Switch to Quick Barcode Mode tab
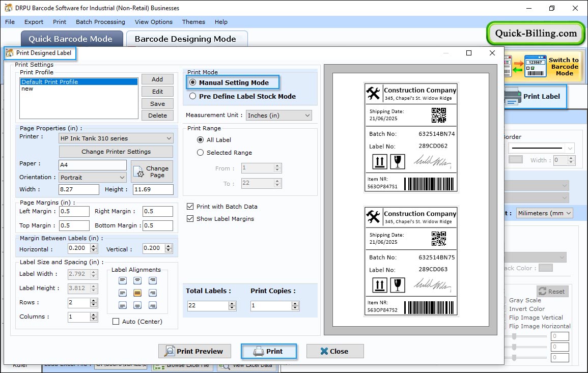The width and height of the screenshot is (588, 373). tap(71, 39)
